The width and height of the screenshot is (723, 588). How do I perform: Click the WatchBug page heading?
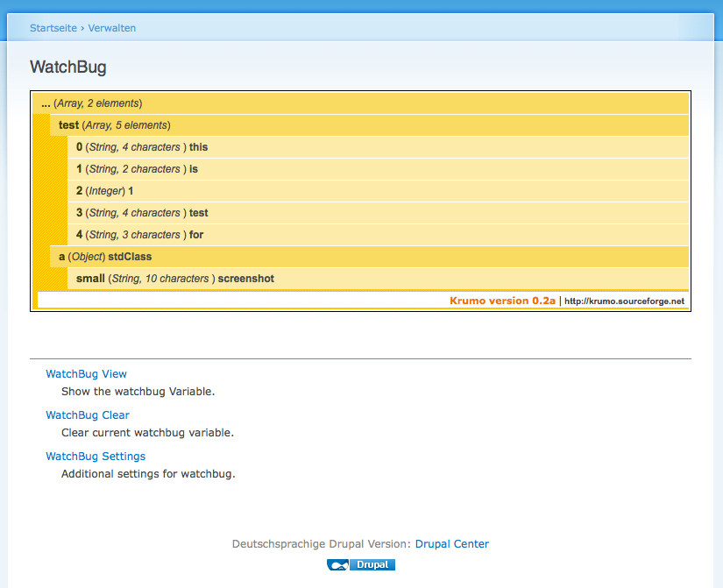click(x=67, y=67)
